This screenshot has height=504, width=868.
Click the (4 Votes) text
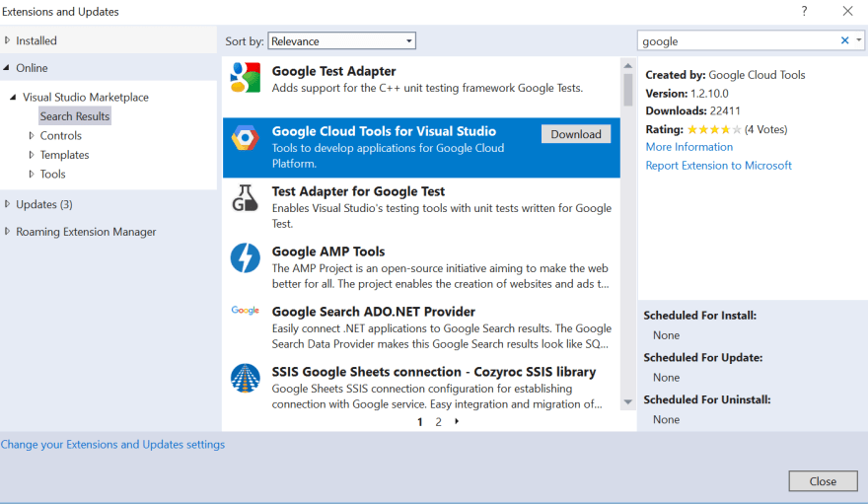[x=766, y=129]
